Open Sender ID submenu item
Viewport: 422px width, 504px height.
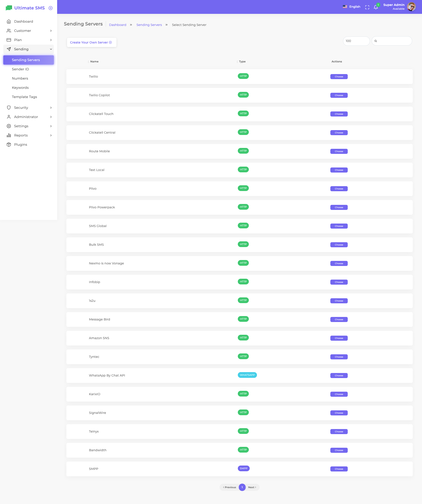(29, 69)
